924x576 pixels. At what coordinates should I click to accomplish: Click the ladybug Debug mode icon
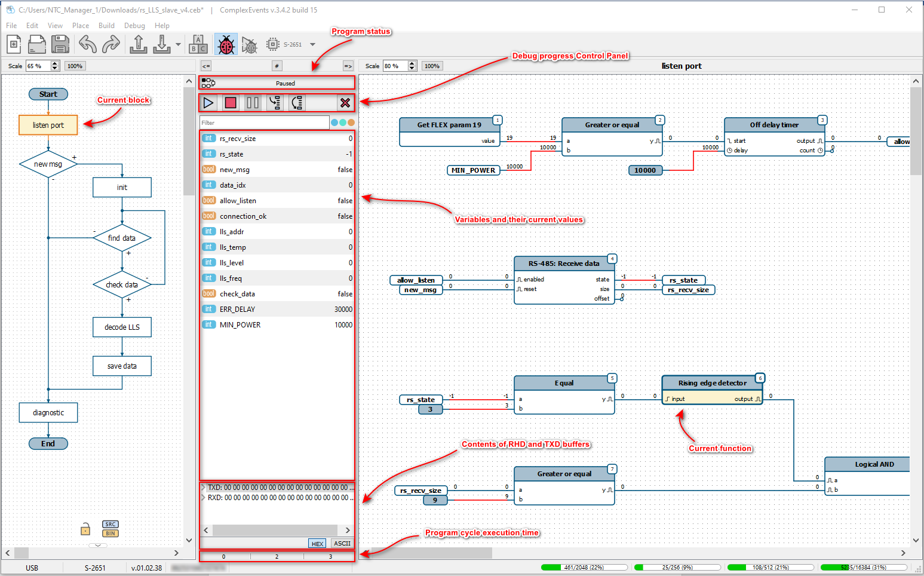226,45
